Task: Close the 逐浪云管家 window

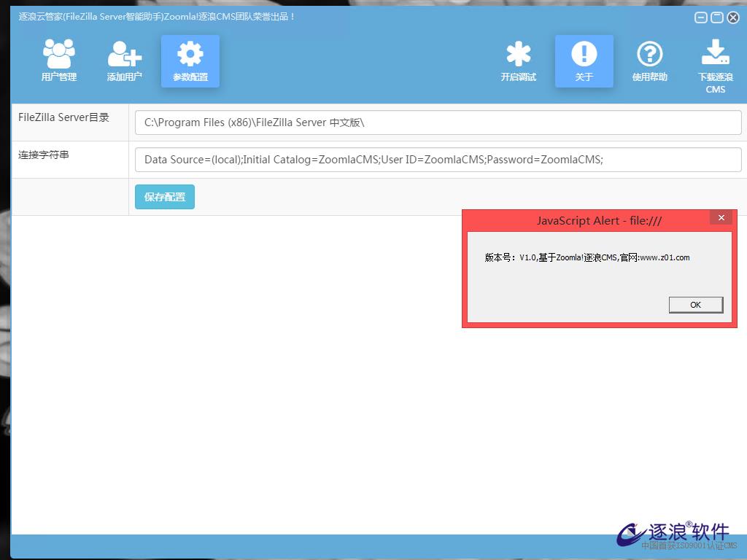Action: 733,17
